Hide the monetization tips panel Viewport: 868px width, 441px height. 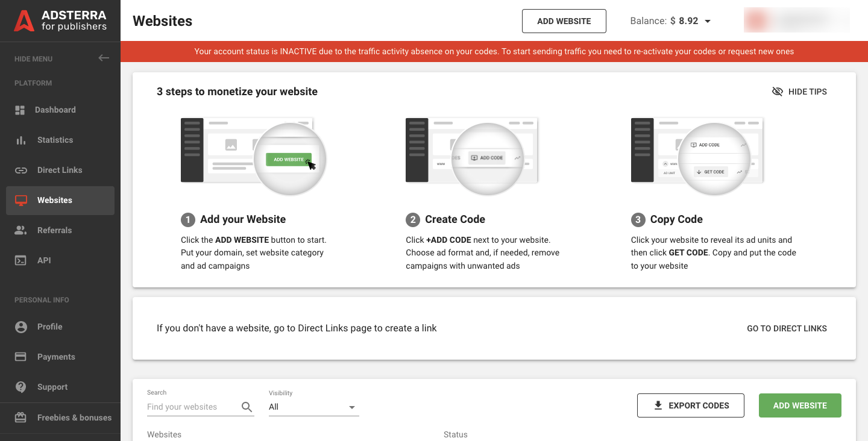tap(800, 92)
